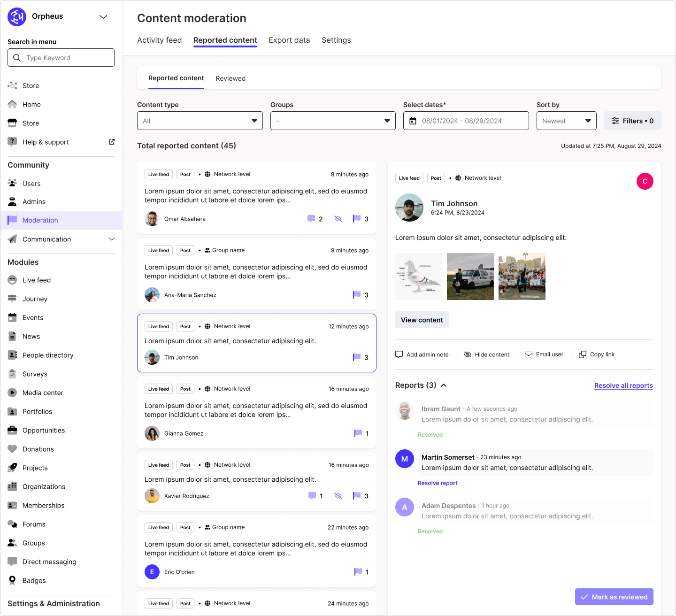Image resolution: width=676 pixels, height=616 pixels.
Task: Click Copy link action
Action: (x=597, y=354)
